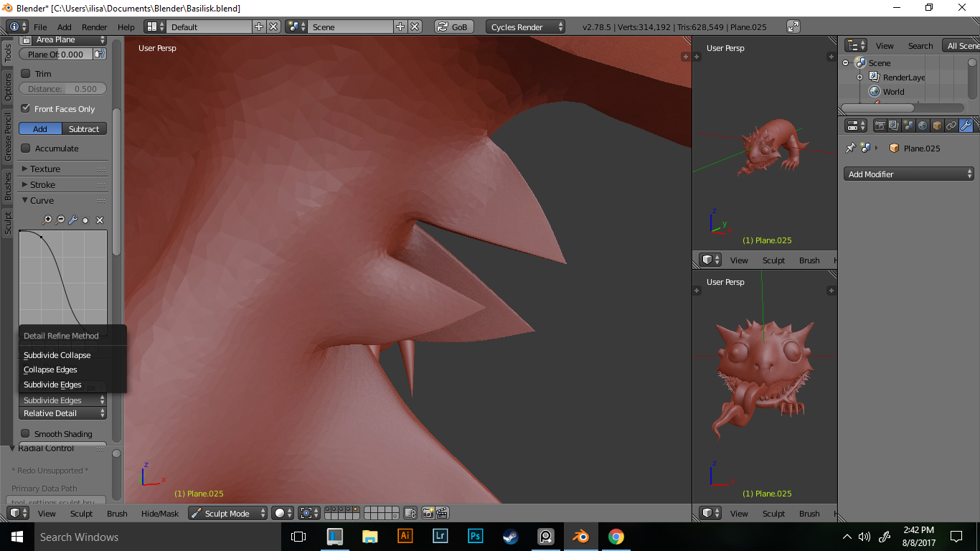Open the curve tools wrench menu
980x551 pixels.
(x=73, y=220)
